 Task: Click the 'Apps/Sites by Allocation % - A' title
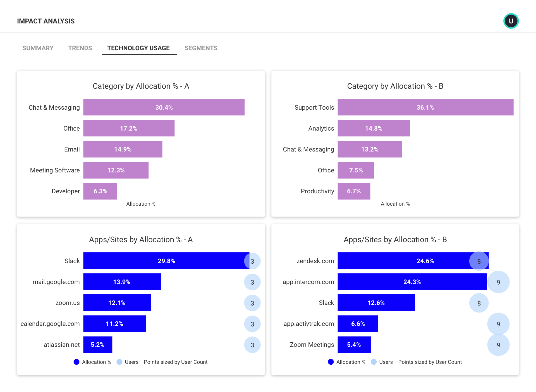click(x=141, y=239)
